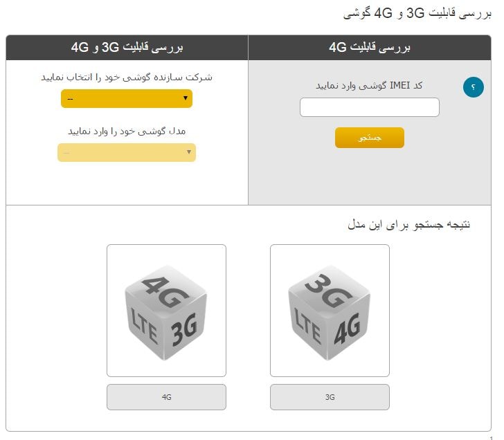Click the 'کد IMEI گوشی وارد نمایید' label
Screen dimensions: 504x440
point(370,85)
